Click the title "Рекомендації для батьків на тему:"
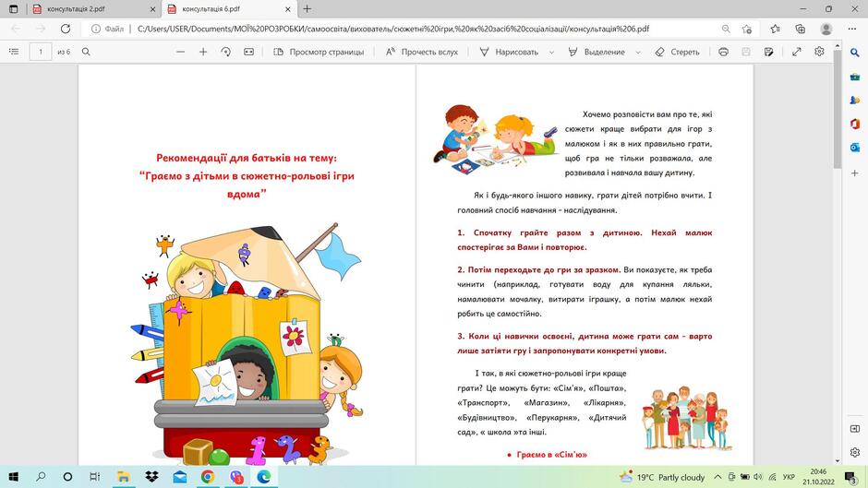The image size is (868, 488). tap(247, 158)
